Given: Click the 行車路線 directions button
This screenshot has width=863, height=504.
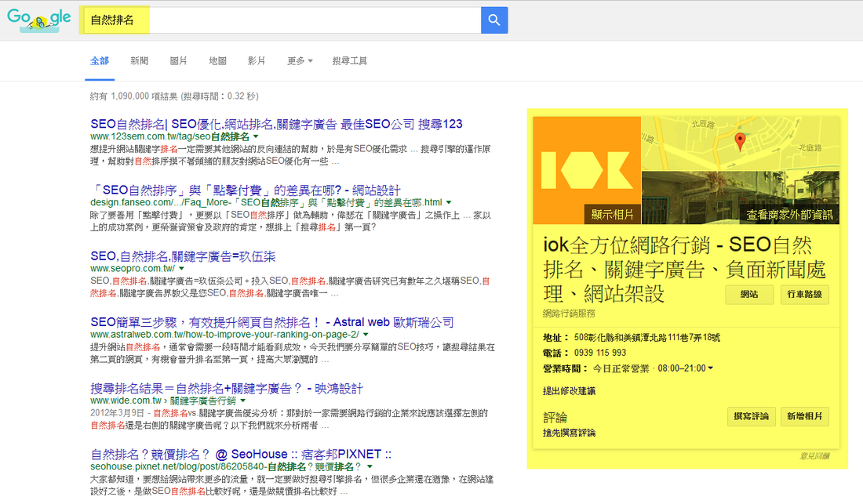Looking at the screenshot, I should [805, 295].
